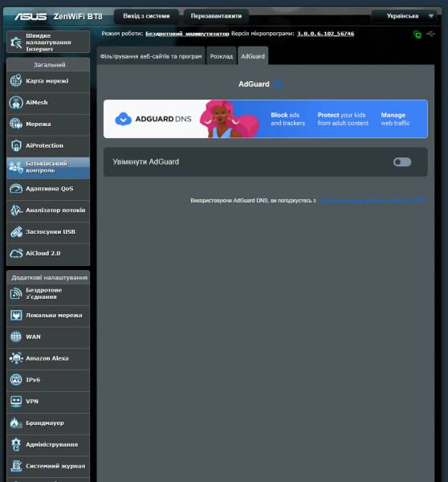Click Block ads and trackers banner text

pyautogui.click(x=287, y=119)
